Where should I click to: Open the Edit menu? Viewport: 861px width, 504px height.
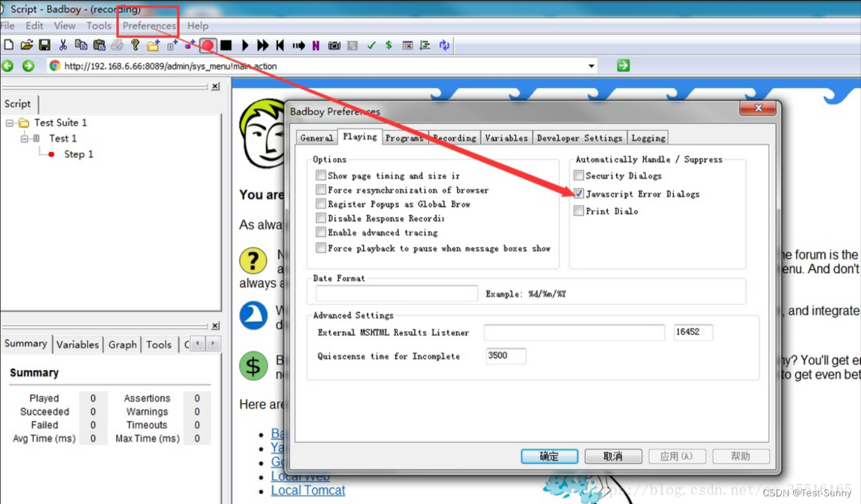pyautogui.click(x=34, y=26)
